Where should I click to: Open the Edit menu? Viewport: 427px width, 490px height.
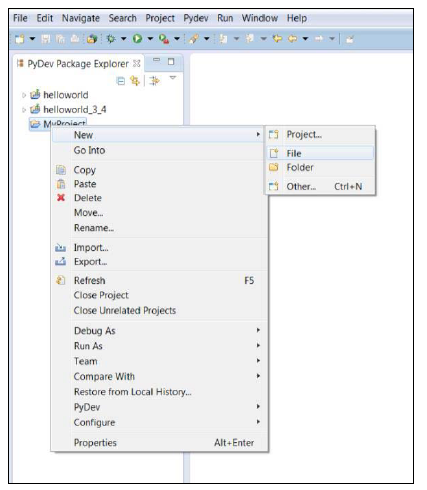tap(45, 18)
